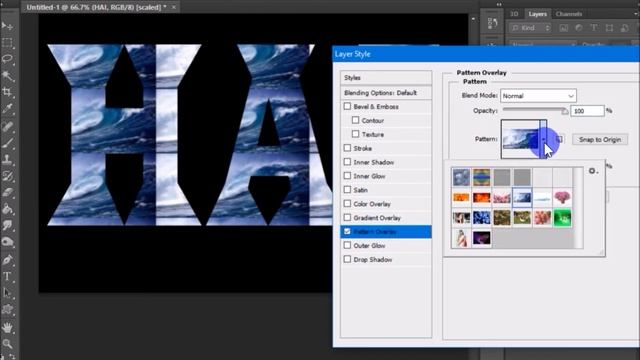The width and height of the screenshot is (640, 360).
Task: Enable the Inner Shadow checkbox
Action: pyautogui.click(x=347, y=162)
